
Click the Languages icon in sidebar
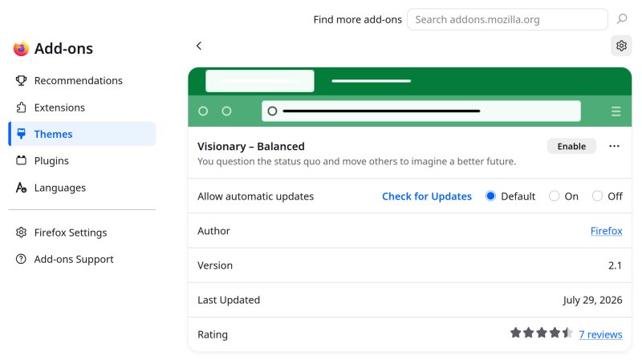click(x=21, y=188)
